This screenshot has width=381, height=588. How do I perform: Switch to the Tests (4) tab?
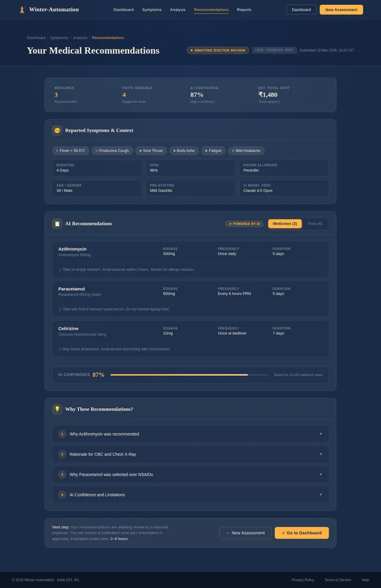pos(315,223)
